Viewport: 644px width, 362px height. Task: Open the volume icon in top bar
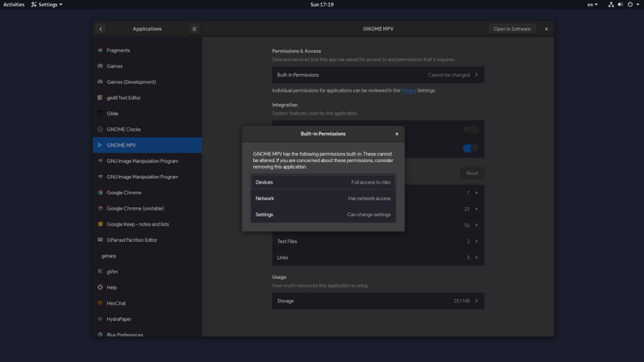coord(620,5)
